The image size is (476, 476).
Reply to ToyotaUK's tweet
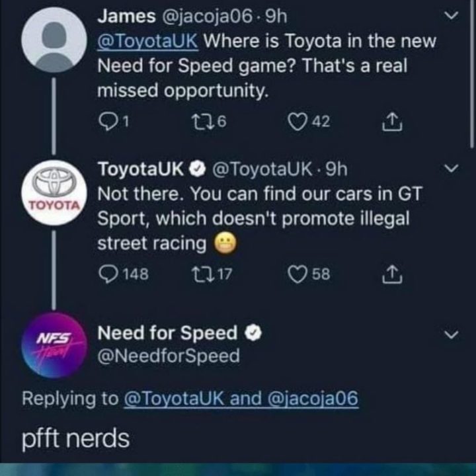click(x=106, y=274)
